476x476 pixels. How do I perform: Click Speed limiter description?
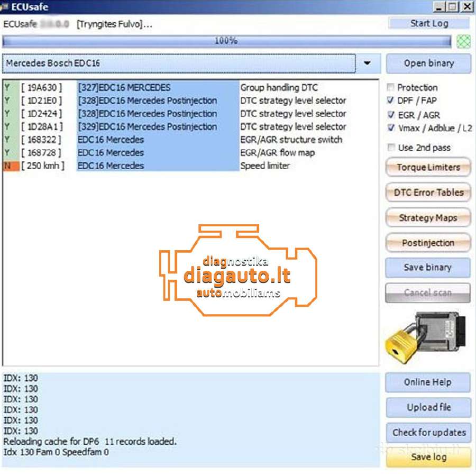pos(265,166)
